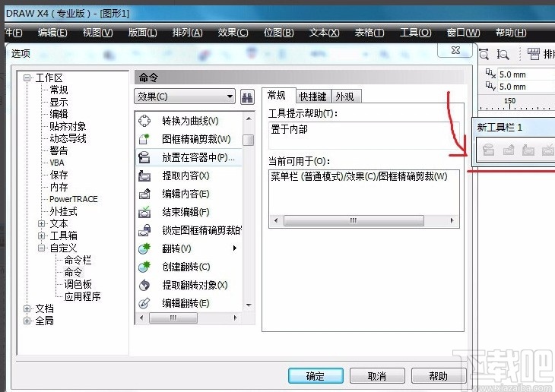555x392 pixels.
Task: Collapse the 工作区 tree node
Action: coord(27,77)
